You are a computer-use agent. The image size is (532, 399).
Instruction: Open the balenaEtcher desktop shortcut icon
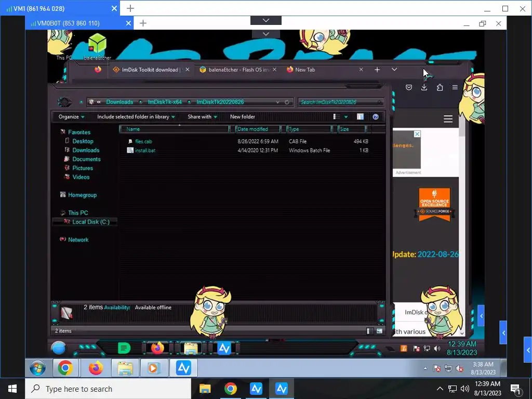(x=97, y=46)
